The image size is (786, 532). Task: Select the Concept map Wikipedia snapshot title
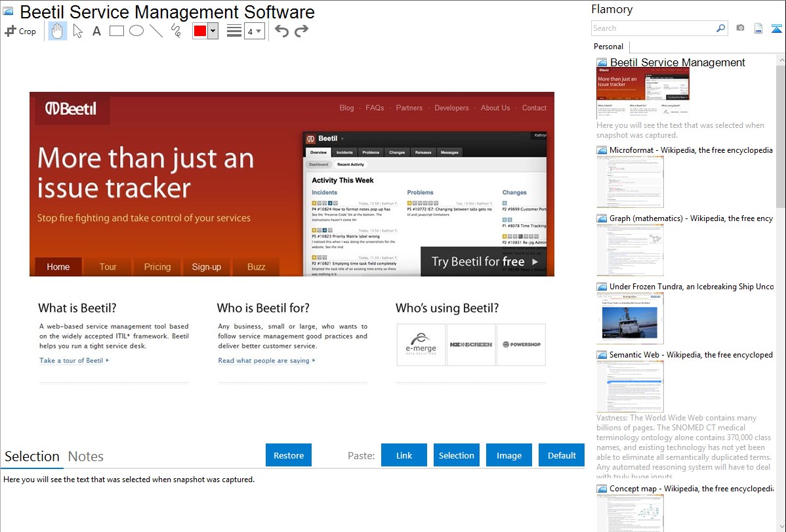pos(692,488)
